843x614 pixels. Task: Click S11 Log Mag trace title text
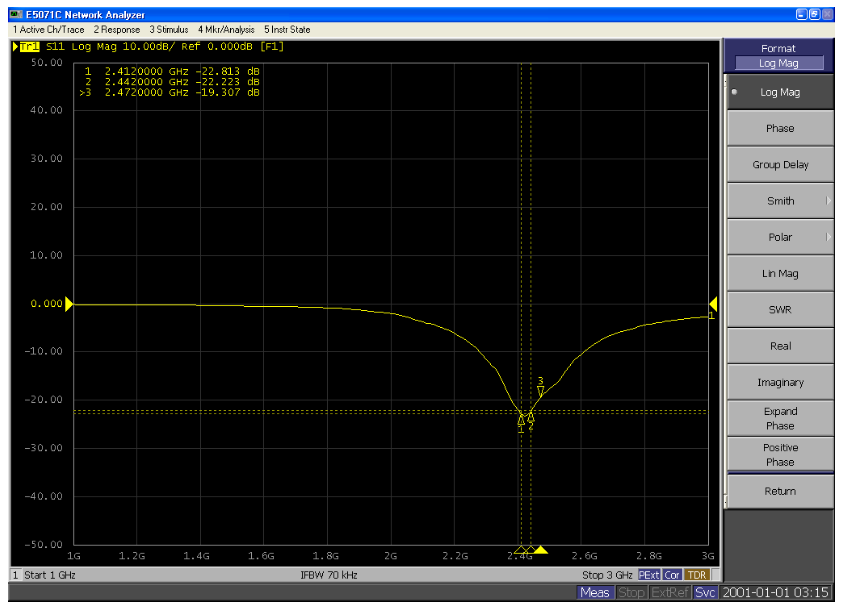[x=81, y=46]
